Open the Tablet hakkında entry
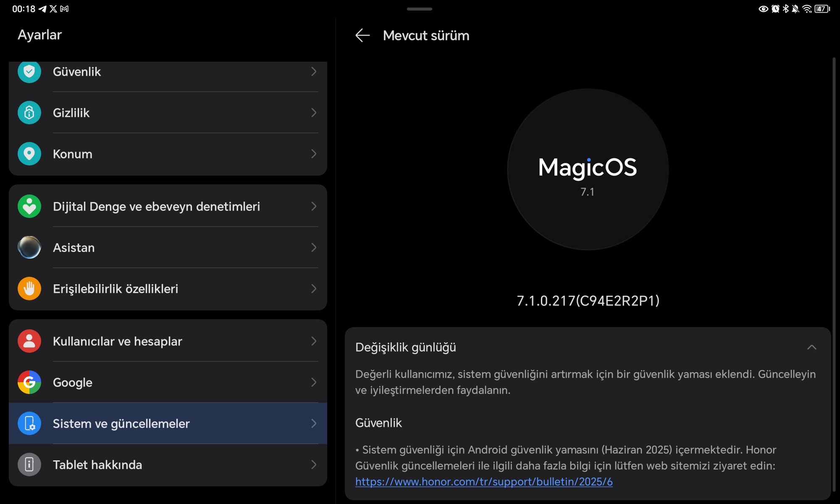This screenshot has height=504, width=840. (x=168, y=465)
